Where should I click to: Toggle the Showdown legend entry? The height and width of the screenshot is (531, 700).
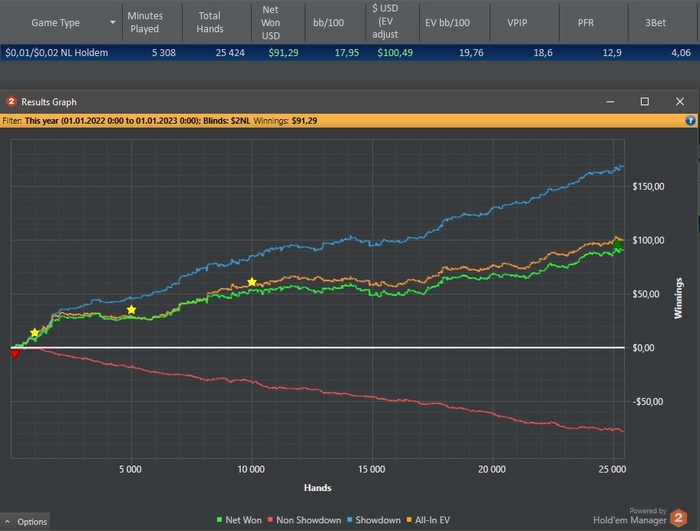pyautogui.click(x=374, y=520)
